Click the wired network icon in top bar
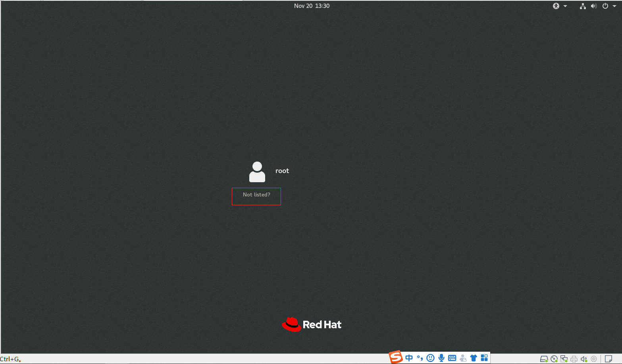This screenshot has width=622, height=364. coord(583,6)
